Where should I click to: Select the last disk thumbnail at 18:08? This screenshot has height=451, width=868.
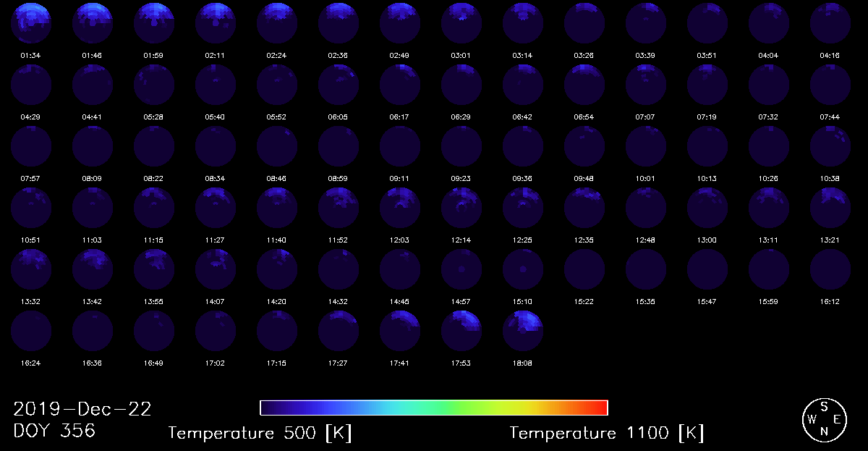coord(523,331)
